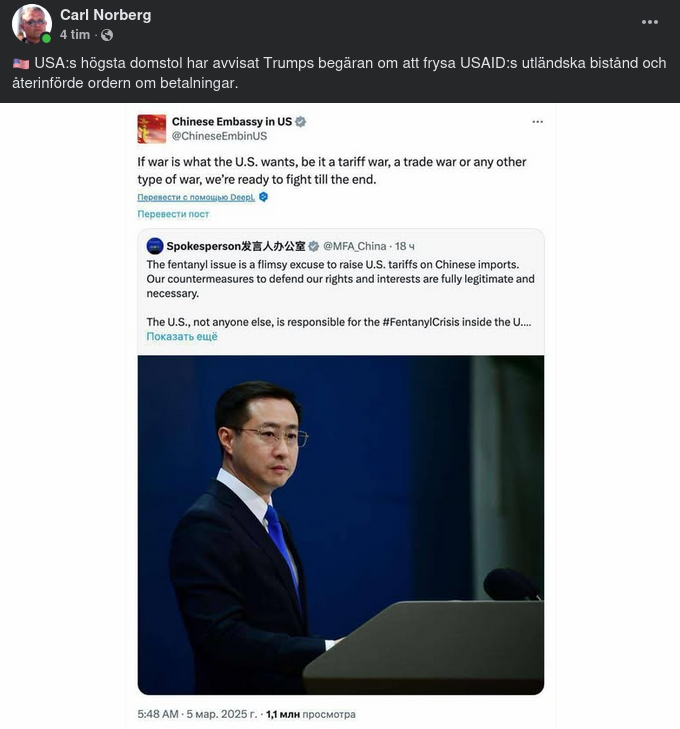Click the Перевести пост link

pyautogui.click(x=173, y=214)
